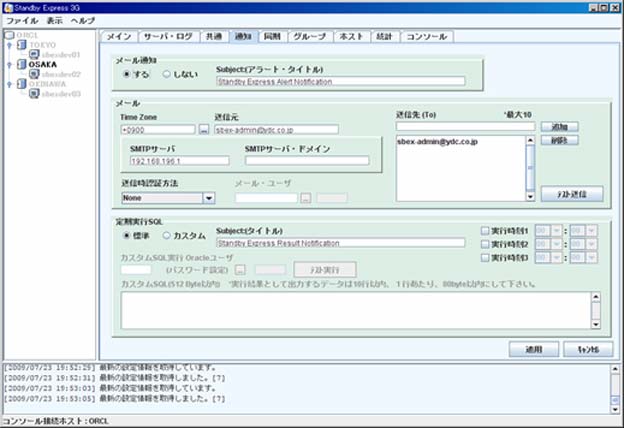This screenshot has height=428, width=624.
Task: Click the 送信先 (To) input field
Action: click(465, 127)
